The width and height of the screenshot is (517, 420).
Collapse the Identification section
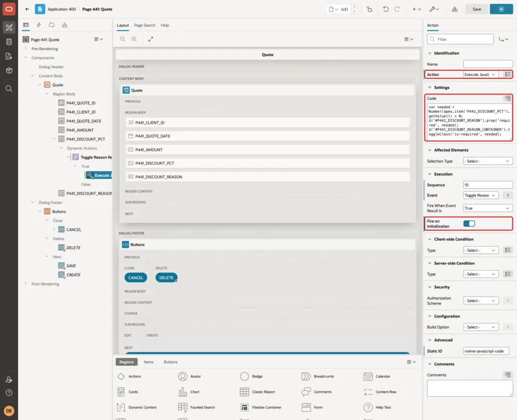[x=430, y=53]
